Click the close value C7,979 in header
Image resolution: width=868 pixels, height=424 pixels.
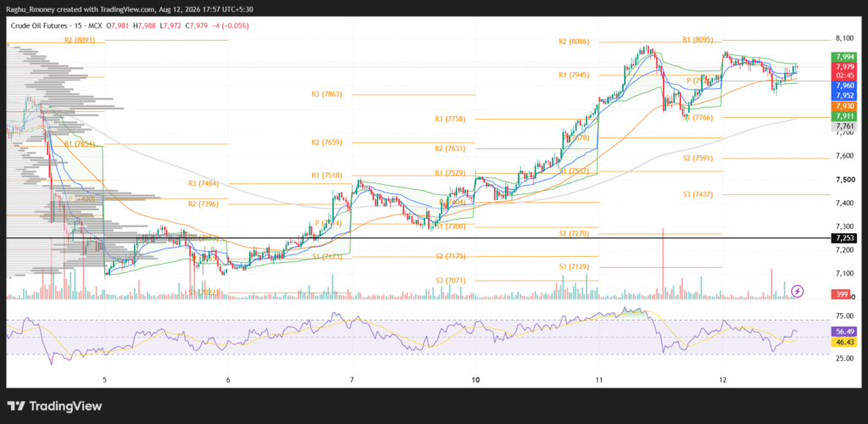[197, 25]
